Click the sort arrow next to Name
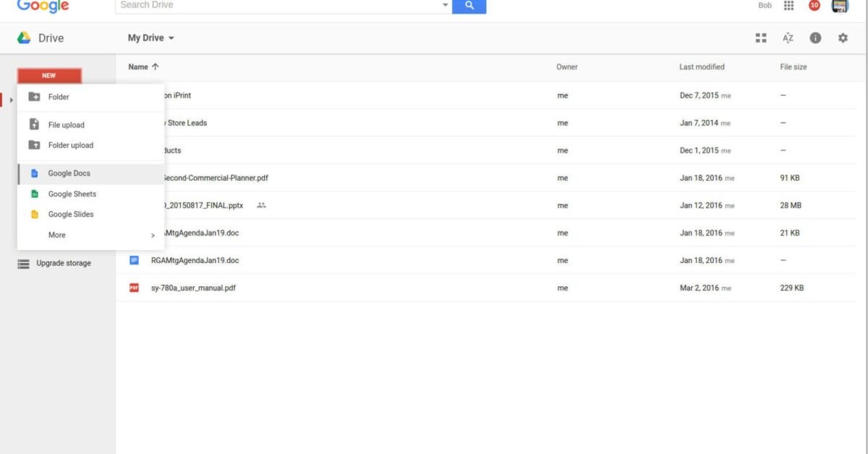The image size is (868, 454). 156,67
